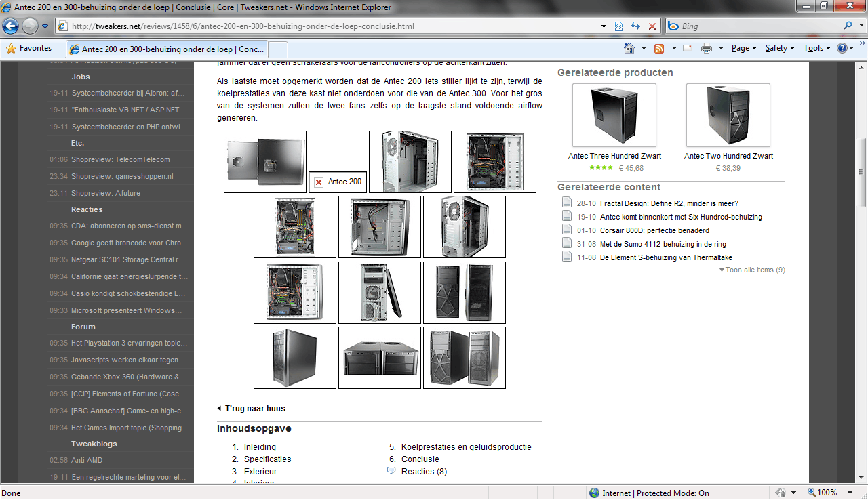The width and height of the screenshot is (868, 500).
Task: Open the Tools menu
Action: click(816, 48)
